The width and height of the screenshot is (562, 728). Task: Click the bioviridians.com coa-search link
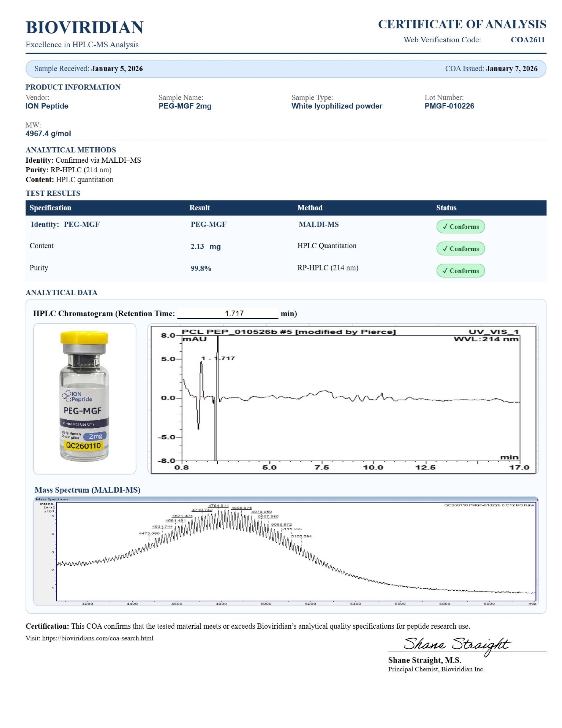pyautogui.click(x=98, y=638)
